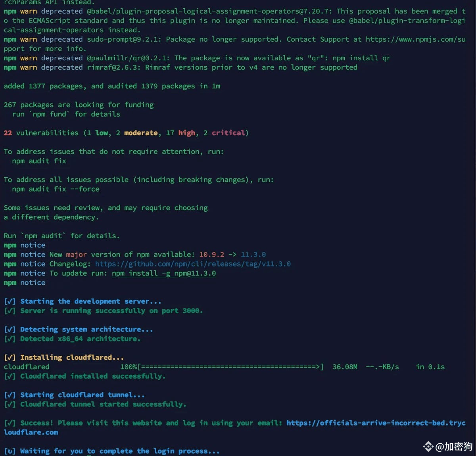Click checkmark beside "Server is running successfully"
This screenshot has height=456, width=476.
[x=10, y=311]
